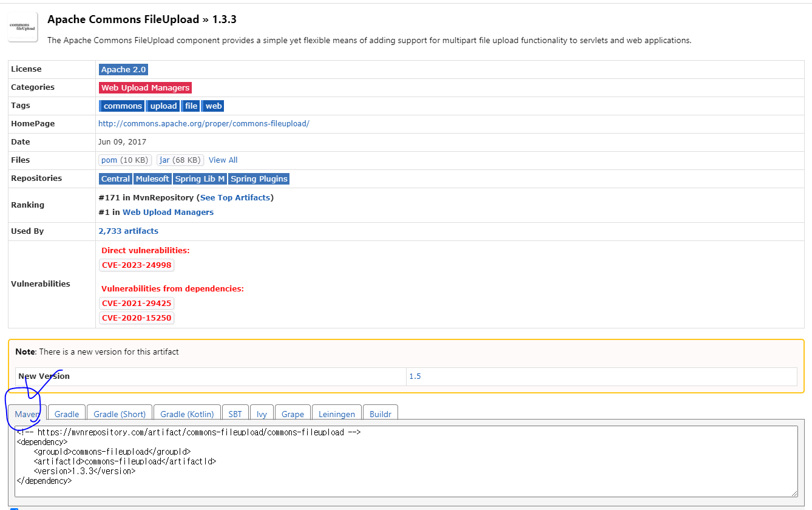
Task: Click the Used By row label
Action: pyautogui.click(x=27, y=231)
